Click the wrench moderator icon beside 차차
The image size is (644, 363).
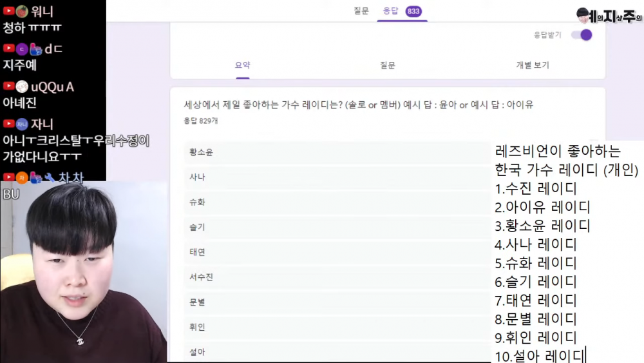point(50,177)
